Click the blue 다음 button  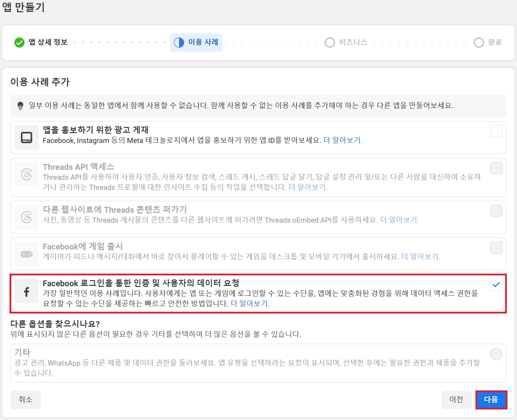click(x=491, y=400)
